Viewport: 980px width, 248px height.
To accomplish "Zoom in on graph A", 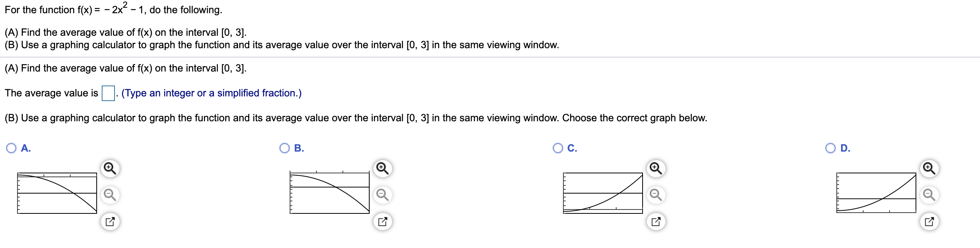I will [110, 168].
